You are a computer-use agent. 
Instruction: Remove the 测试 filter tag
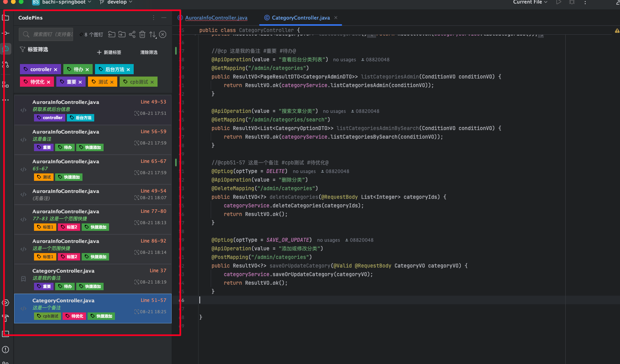(x=112, y=82)
